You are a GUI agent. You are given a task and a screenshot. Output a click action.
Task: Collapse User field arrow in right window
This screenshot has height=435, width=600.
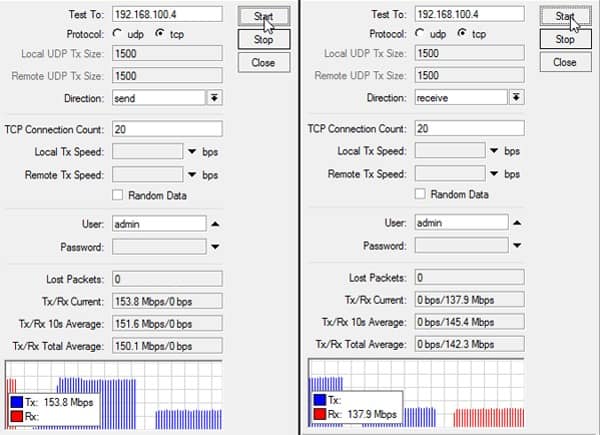(517, 223)
